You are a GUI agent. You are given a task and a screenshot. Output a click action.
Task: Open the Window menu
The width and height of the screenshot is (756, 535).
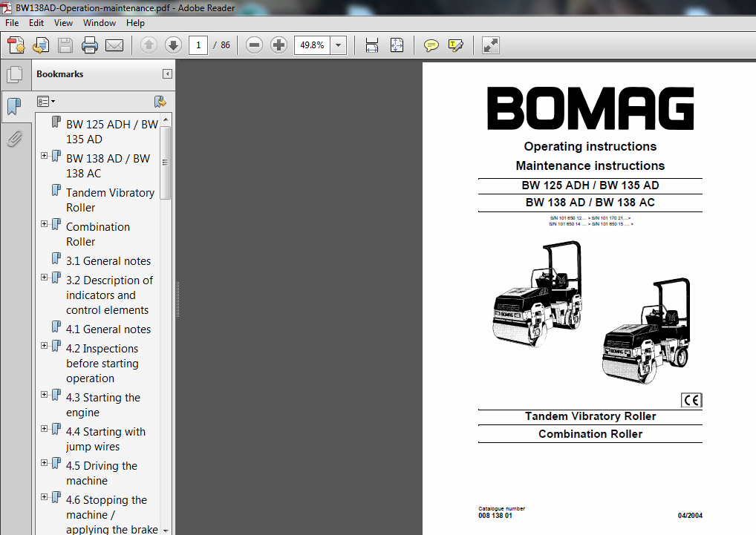tap(100, 23)
